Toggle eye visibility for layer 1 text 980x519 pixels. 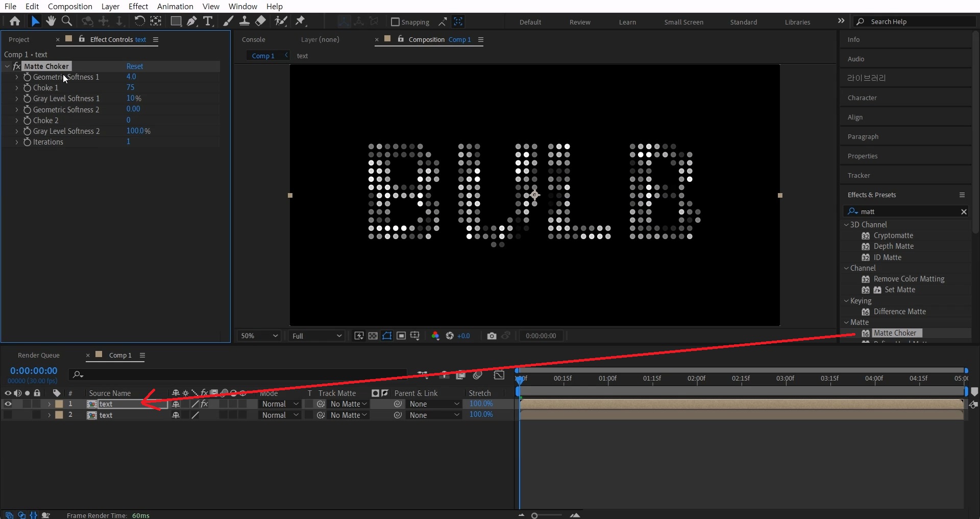(x=8, y=404)
